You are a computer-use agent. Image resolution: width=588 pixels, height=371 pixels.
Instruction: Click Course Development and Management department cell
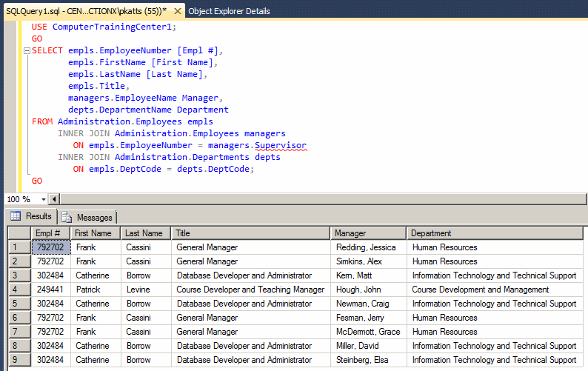coord(495,290)
